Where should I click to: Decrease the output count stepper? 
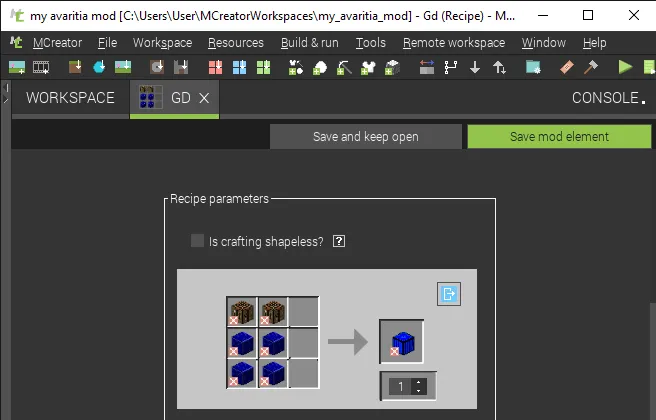(x=419, y=391)
